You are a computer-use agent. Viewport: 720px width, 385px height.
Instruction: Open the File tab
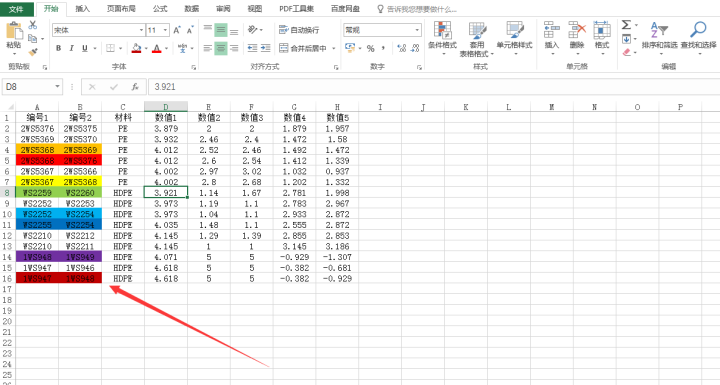click(x=16, y=9)
